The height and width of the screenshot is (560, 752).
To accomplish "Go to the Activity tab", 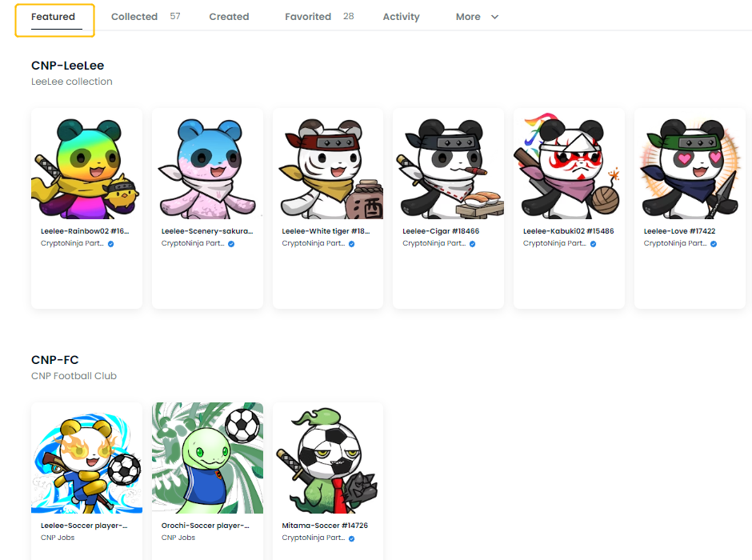I will click(x=401, y=17).
